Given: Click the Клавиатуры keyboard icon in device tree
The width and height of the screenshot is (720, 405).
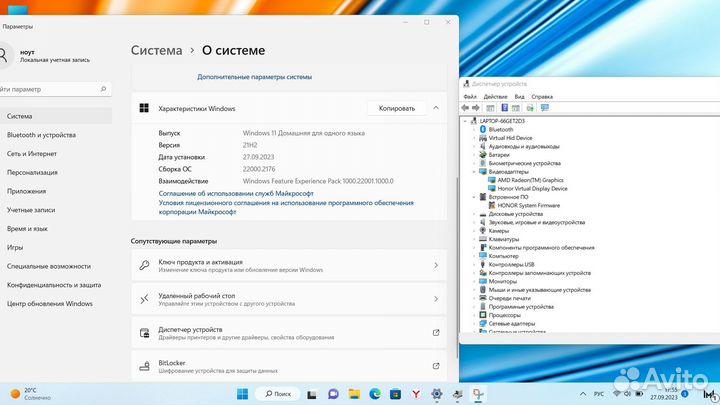Looking at the screenshot, I should coord(483,239).
